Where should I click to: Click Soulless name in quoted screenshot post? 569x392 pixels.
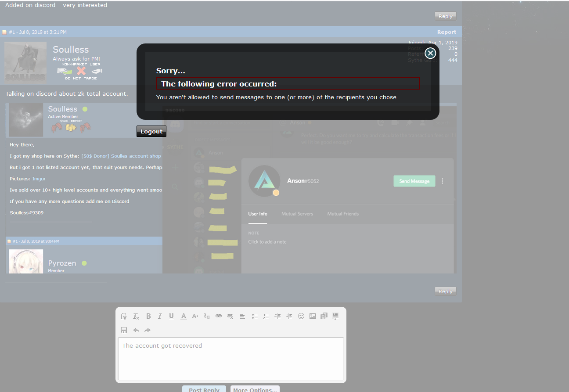[62, 109]
